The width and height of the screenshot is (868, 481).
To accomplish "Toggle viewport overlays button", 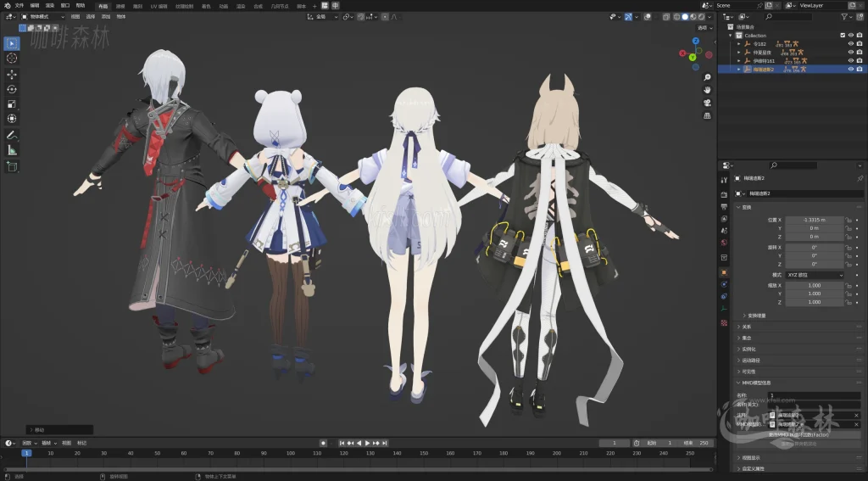I will [648, 17].
